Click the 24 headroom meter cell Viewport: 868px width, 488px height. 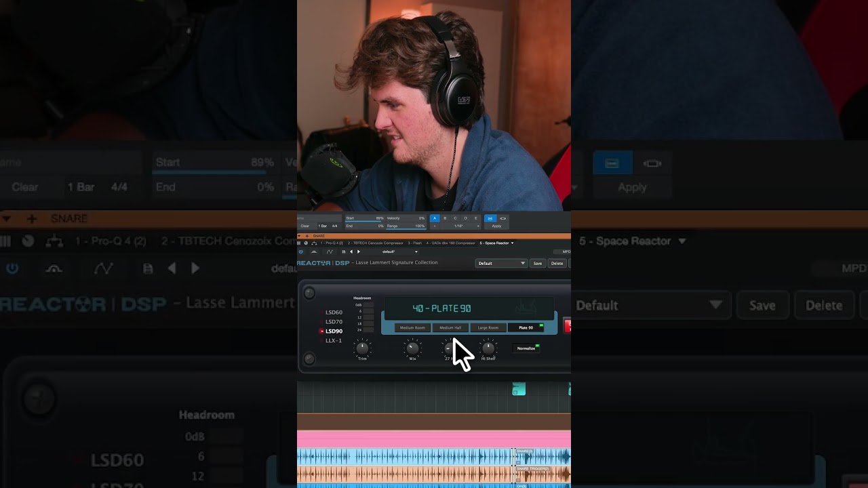368,330
